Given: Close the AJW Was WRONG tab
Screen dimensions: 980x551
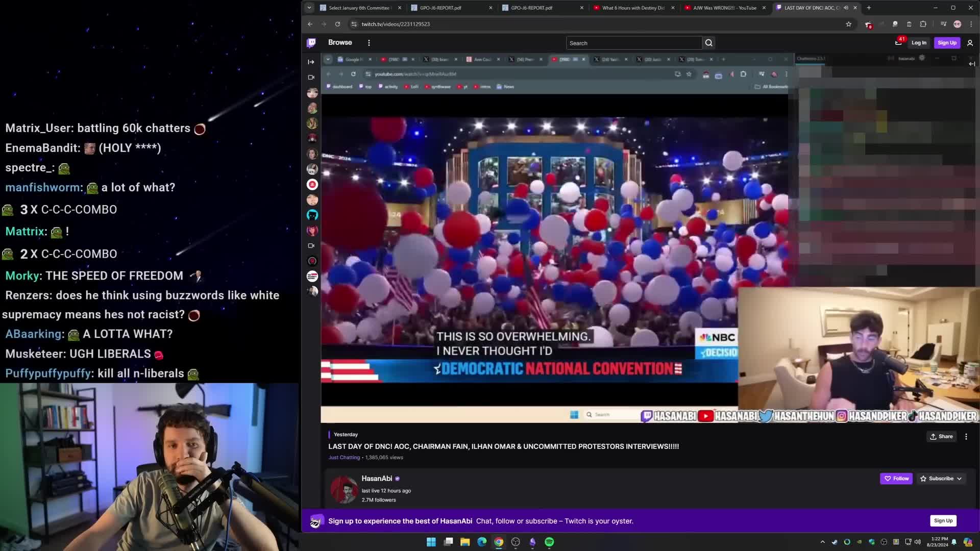Looking at the screenshot, I should pyautogui.click(x=764, y=8).
